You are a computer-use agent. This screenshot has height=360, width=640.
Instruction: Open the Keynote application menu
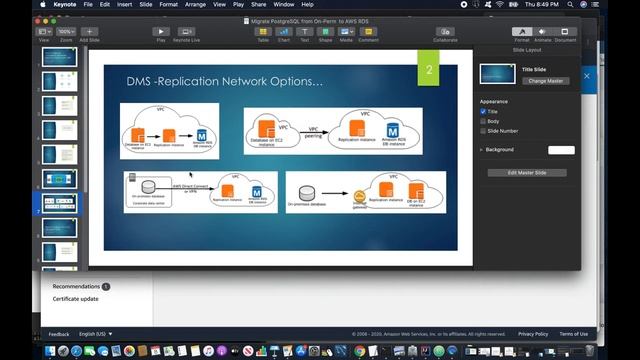(x=64, y=4)
